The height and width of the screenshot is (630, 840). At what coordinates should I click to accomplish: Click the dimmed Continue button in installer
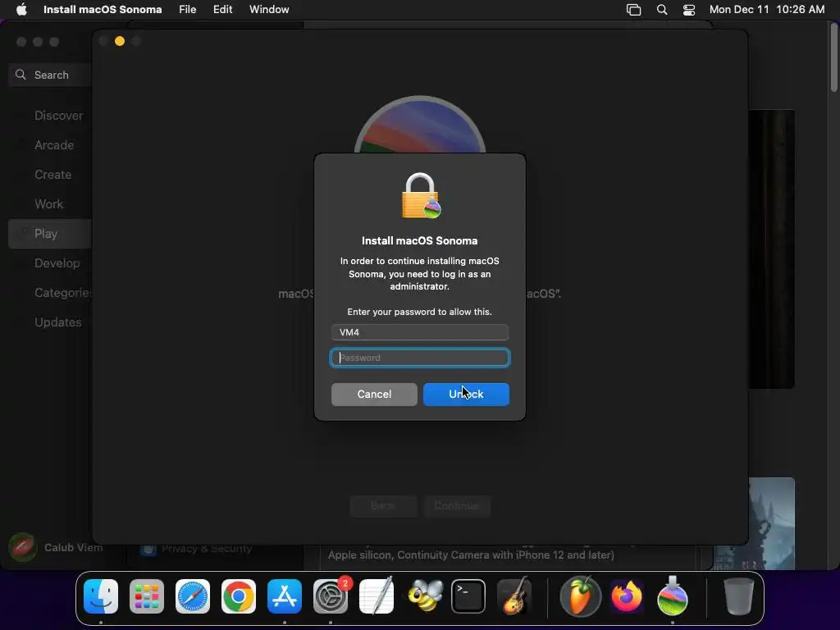coord(456,505)
